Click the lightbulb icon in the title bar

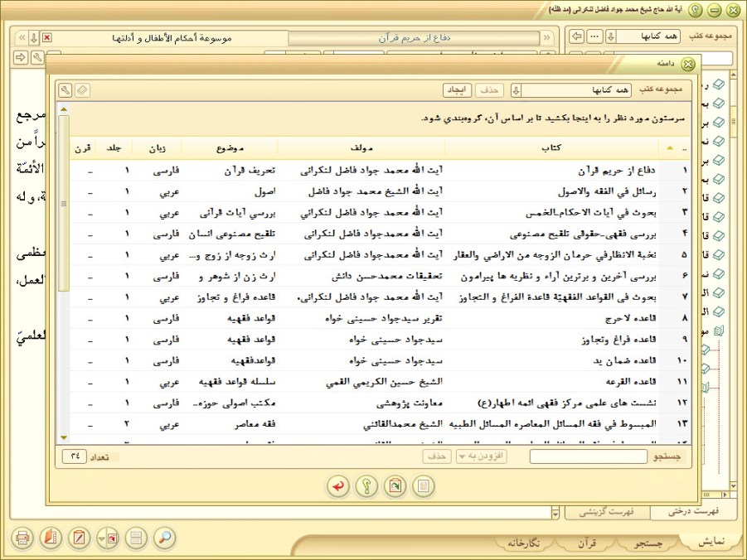[695, 10]
